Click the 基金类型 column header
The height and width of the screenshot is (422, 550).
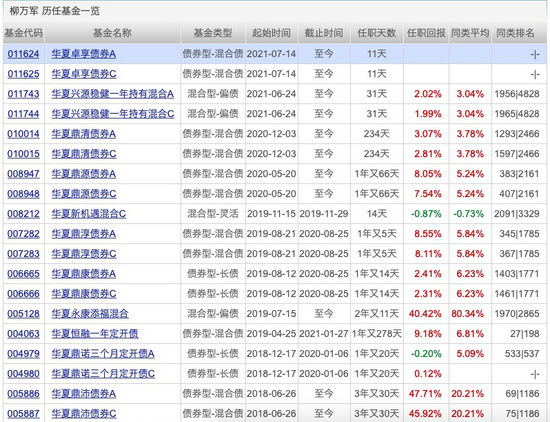tap(213, 33)
